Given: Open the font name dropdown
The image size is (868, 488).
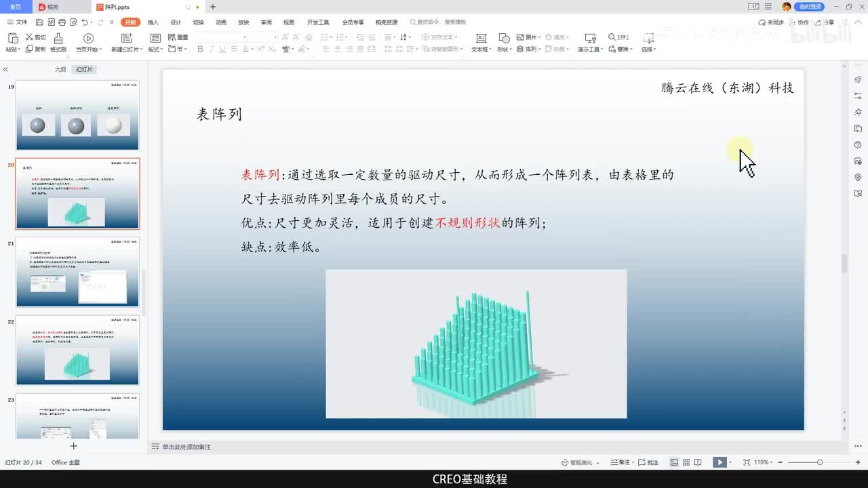Looking at the screenshot, I should click(243, 37).
